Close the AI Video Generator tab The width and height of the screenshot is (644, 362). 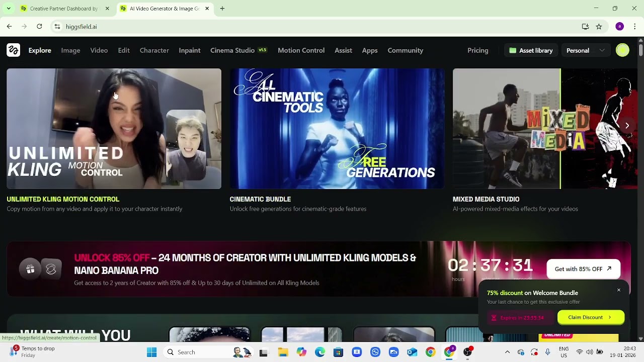click(x=207, y=9)
